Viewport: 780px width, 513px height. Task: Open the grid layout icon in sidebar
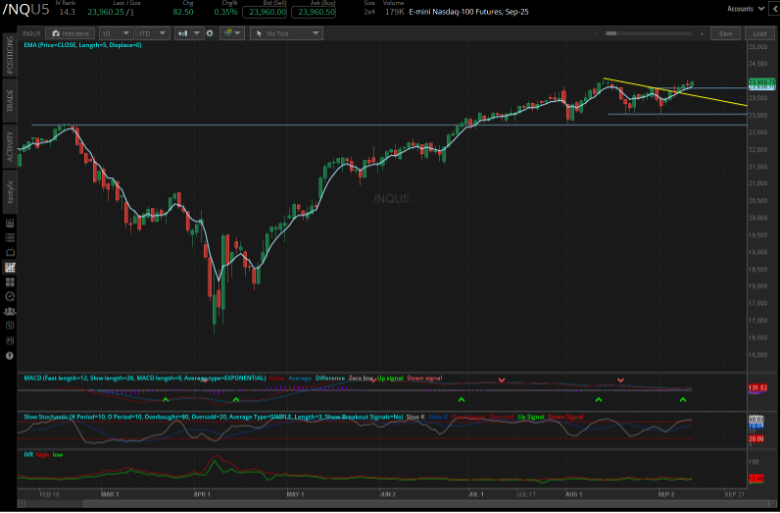9,282
